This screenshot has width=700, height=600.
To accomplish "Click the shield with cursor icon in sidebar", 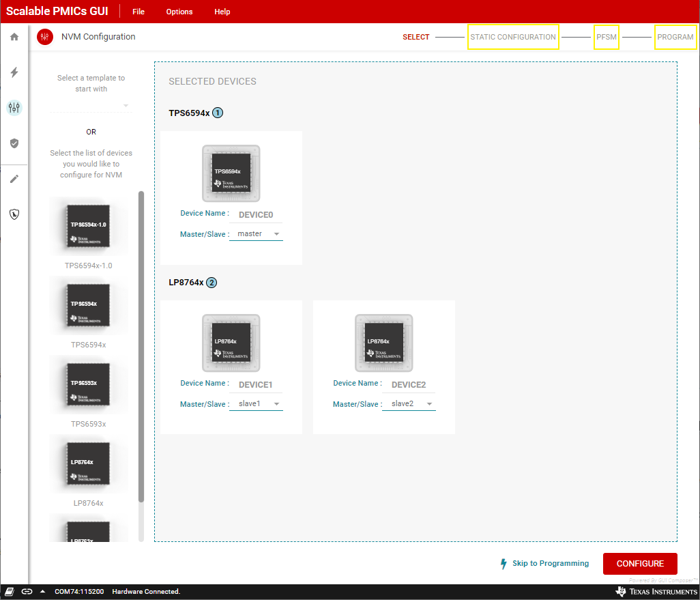I will tap(14, 214).
